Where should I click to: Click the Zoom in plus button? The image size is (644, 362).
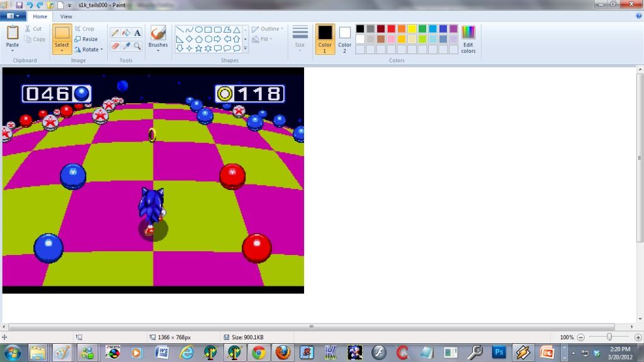tap(638, 337)
